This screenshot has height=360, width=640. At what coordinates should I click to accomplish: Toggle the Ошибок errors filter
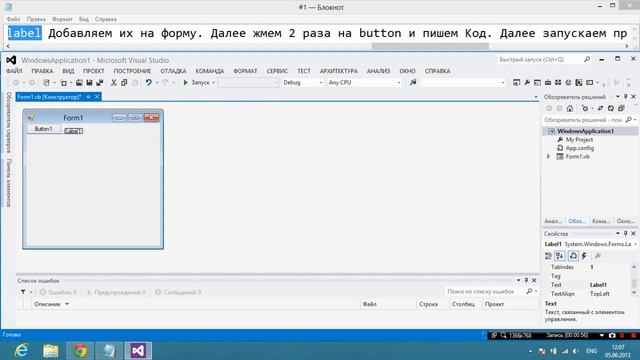58,292
